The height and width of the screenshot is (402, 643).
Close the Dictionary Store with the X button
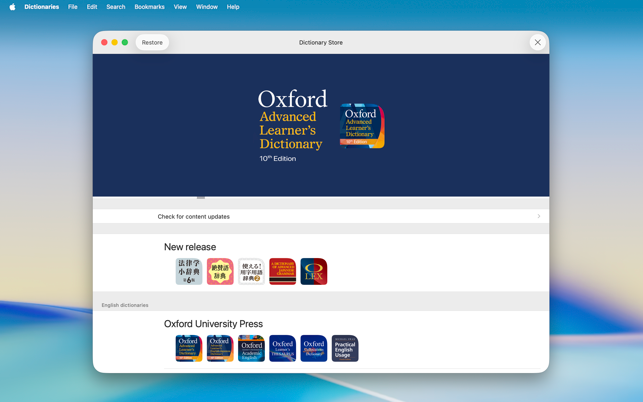(538, 42)
